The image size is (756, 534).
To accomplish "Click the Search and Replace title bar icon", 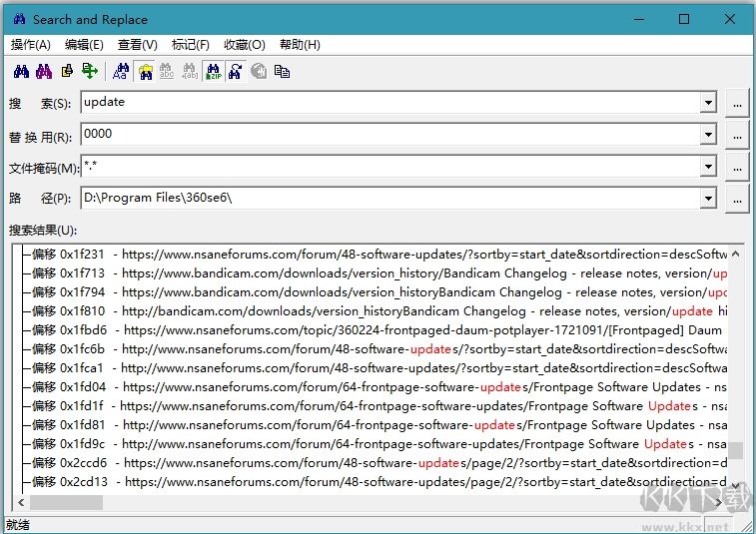I will click(x=19, y=19).
